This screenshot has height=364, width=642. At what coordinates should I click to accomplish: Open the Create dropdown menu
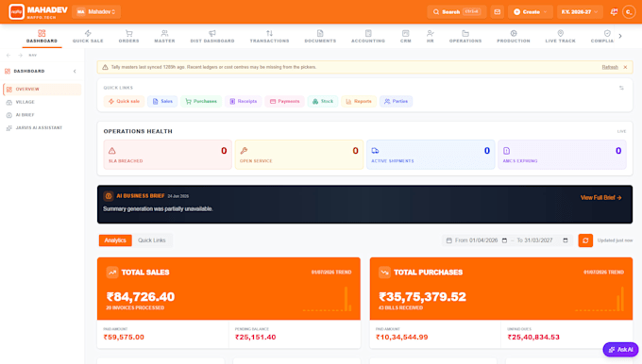click(531, 12)
